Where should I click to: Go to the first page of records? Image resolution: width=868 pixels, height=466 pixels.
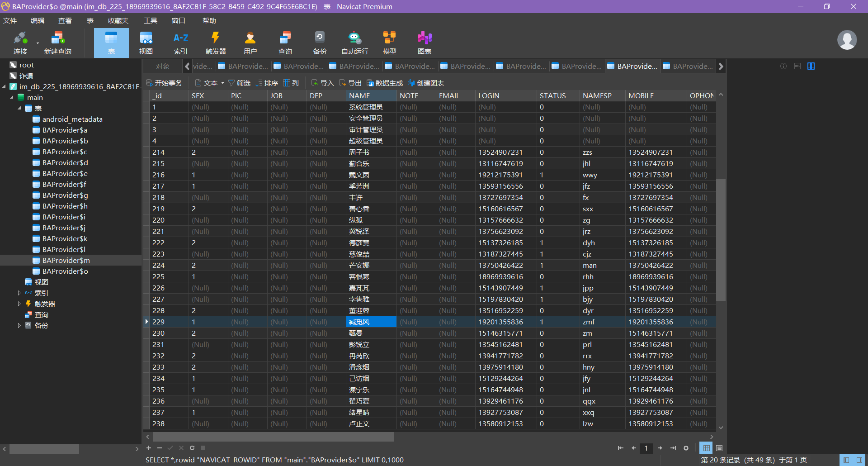620,448
